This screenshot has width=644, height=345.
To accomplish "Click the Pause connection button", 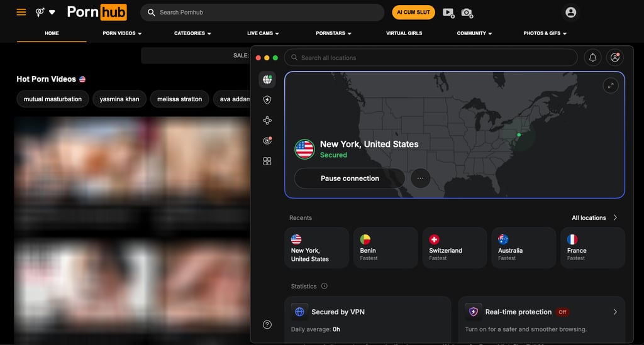I will pyautogui.click(x=350, y=178).
